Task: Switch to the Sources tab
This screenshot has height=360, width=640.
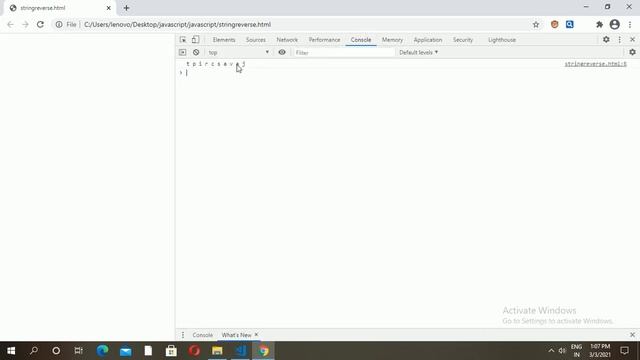Action: tap(256, 40)
